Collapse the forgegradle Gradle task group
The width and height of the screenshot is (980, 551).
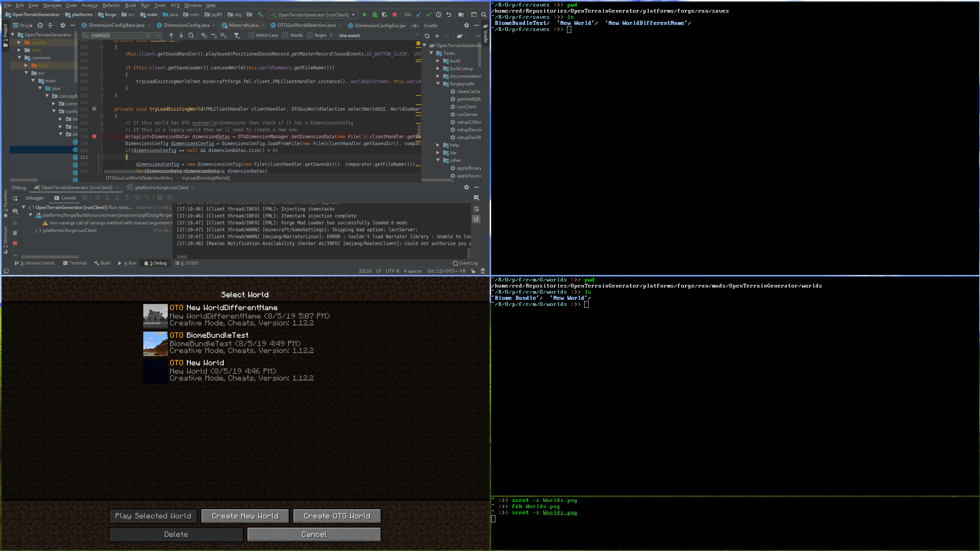click(x=438, y=83)
